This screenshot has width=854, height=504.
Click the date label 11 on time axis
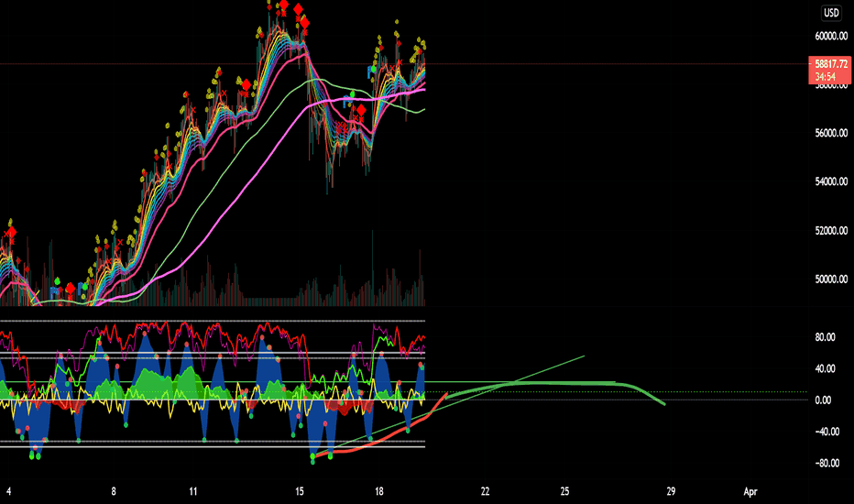tap(192, 491)
